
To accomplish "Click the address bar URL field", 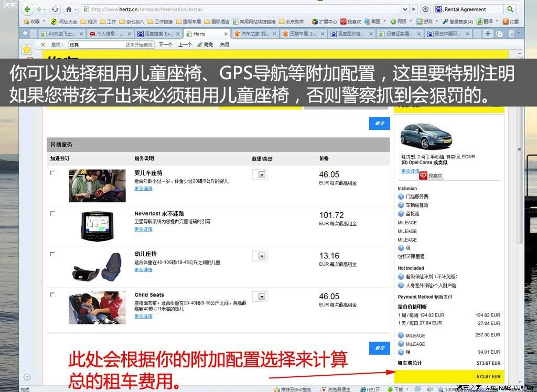I will point(241,9).
